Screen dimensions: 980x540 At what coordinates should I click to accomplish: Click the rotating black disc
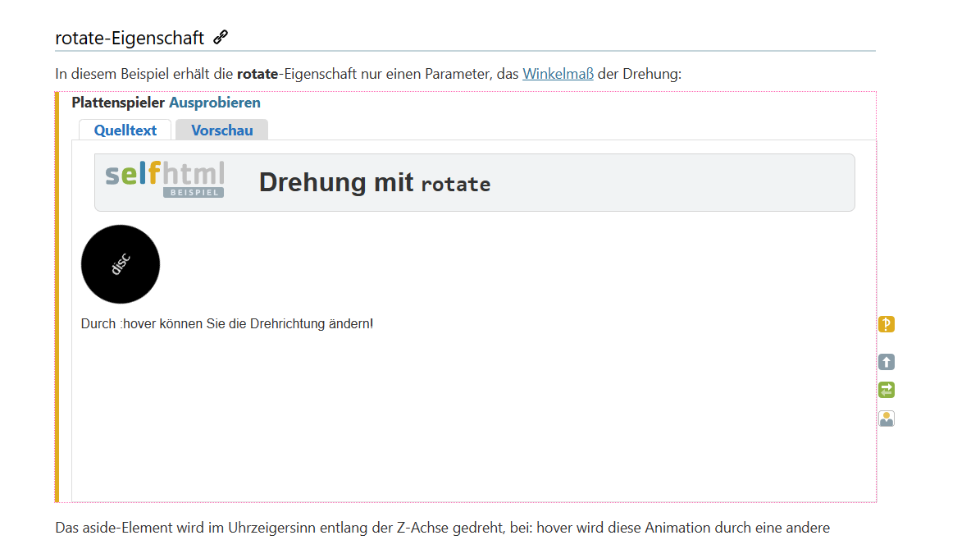pos(121,264)
